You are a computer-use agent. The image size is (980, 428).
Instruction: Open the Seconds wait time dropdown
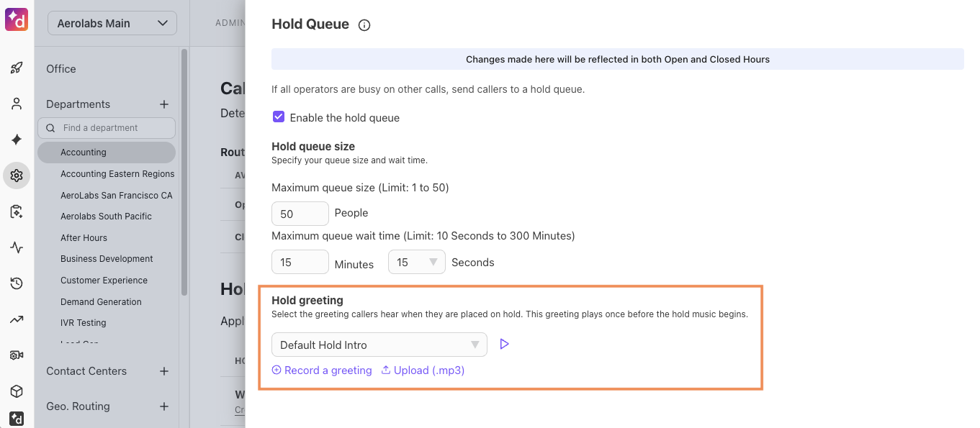point(416,263)
